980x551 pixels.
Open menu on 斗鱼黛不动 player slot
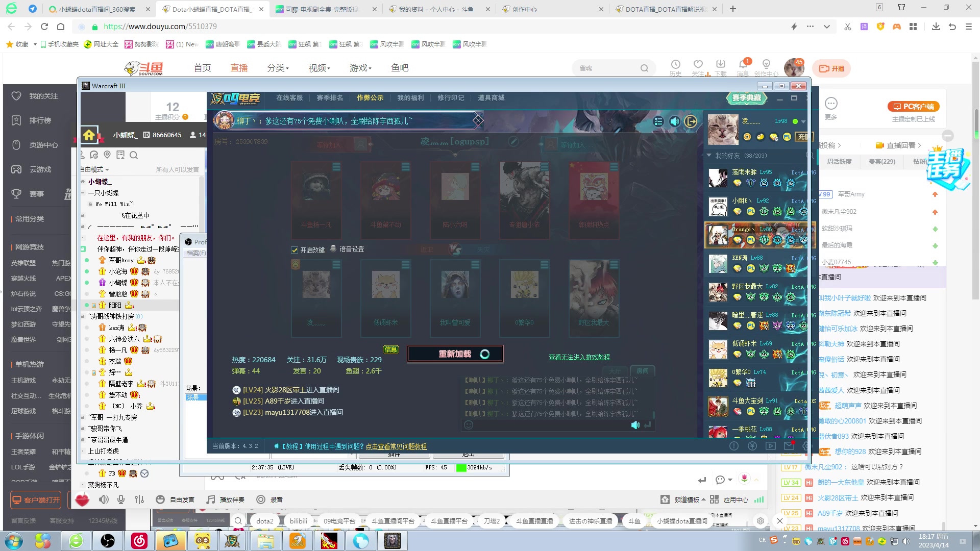click(x=406, y=167)
